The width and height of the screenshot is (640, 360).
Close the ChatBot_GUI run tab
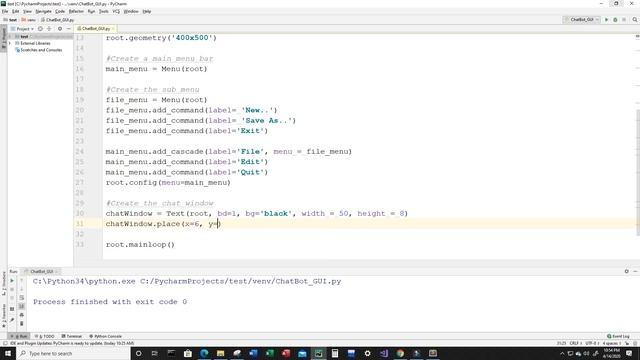pyautogui.click(x=57, y=271)
